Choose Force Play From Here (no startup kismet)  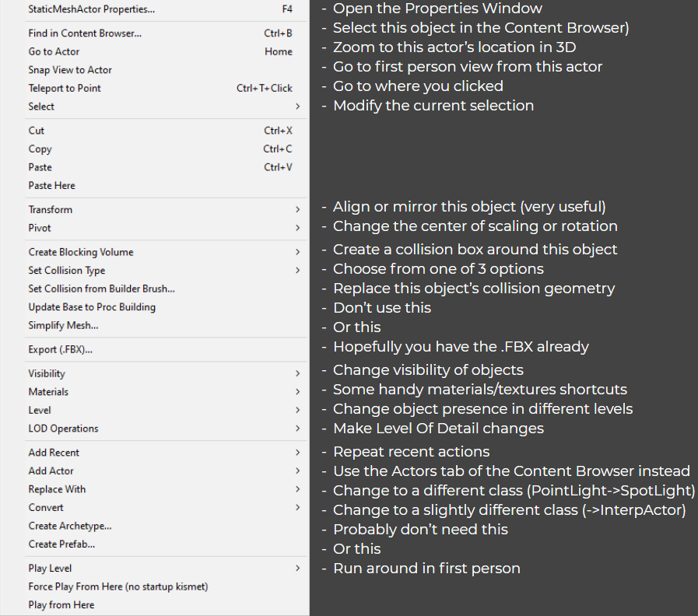pos(118,586)
